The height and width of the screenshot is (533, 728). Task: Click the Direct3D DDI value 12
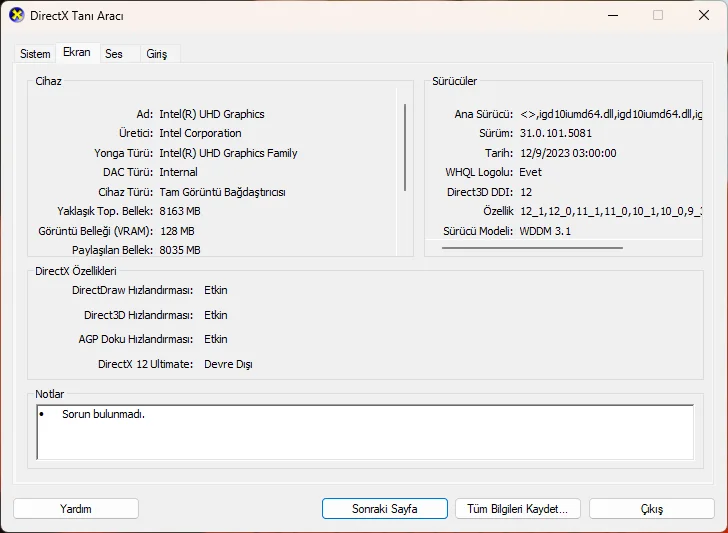(526, 192)
